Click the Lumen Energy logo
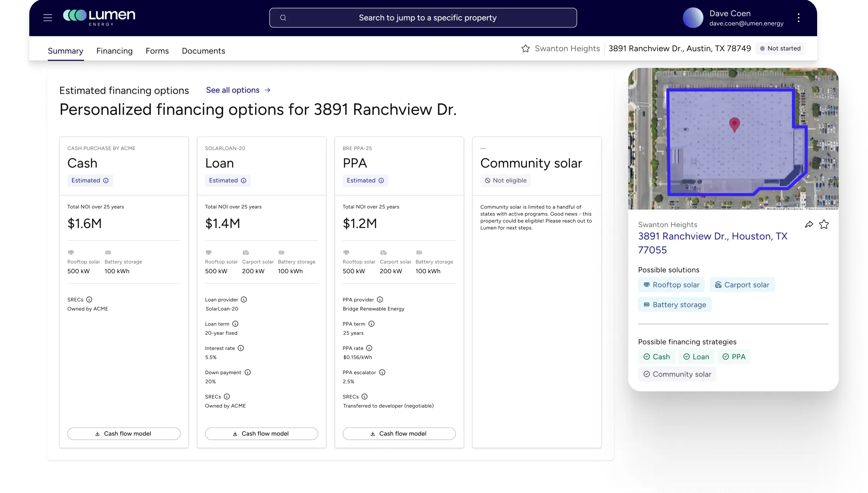The image size is (868, 493). 99,17
